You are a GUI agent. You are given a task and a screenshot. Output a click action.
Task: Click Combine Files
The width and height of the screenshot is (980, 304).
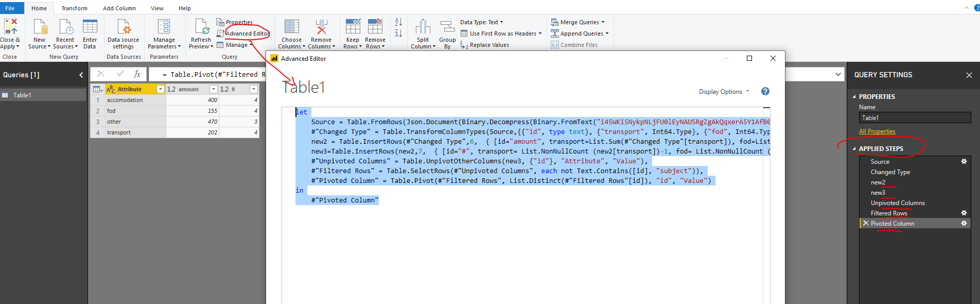[x=574, y=45]
